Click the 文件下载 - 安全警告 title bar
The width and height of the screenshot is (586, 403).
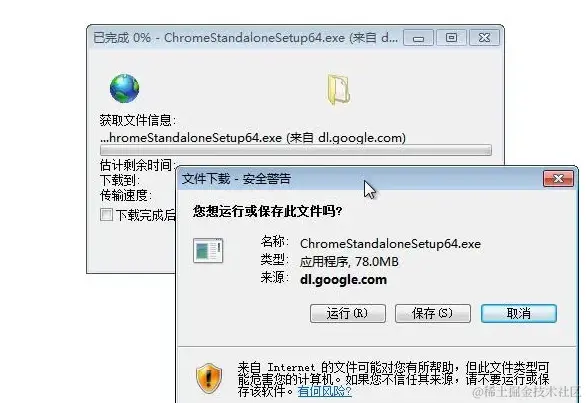pos(360,179)
